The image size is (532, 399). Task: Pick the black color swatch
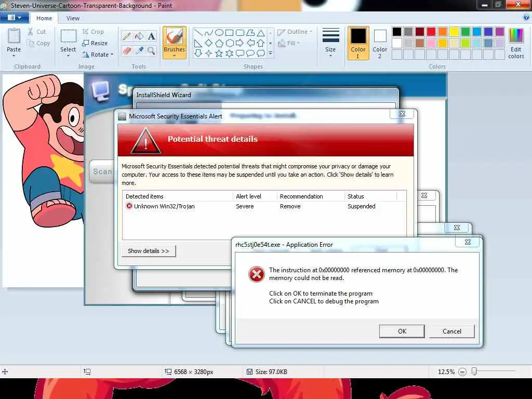(x=397, y=32)
